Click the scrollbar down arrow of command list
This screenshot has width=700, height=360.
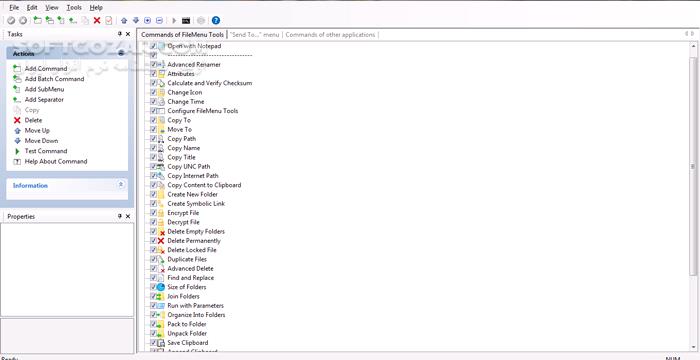693,347
